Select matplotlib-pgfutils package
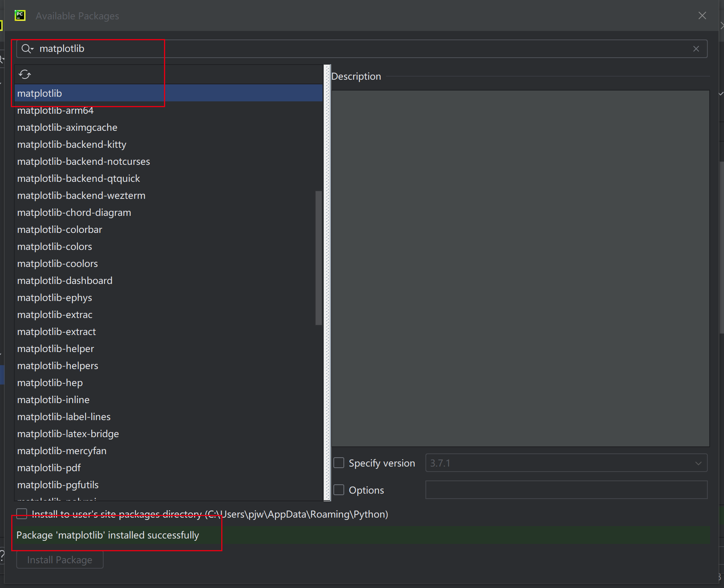 (x=169, y=485)
